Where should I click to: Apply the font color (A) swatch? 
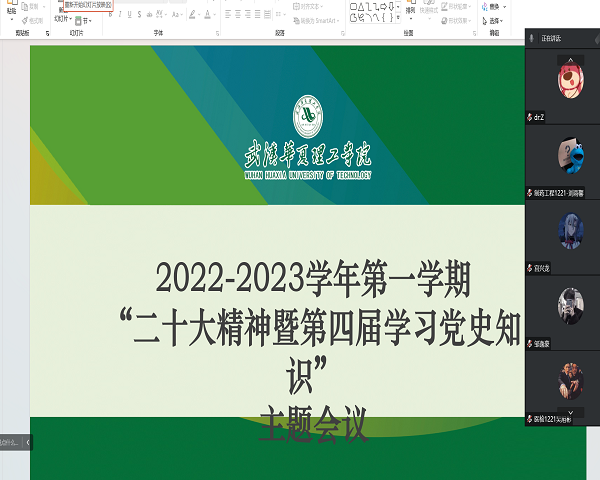coord(207,15)
